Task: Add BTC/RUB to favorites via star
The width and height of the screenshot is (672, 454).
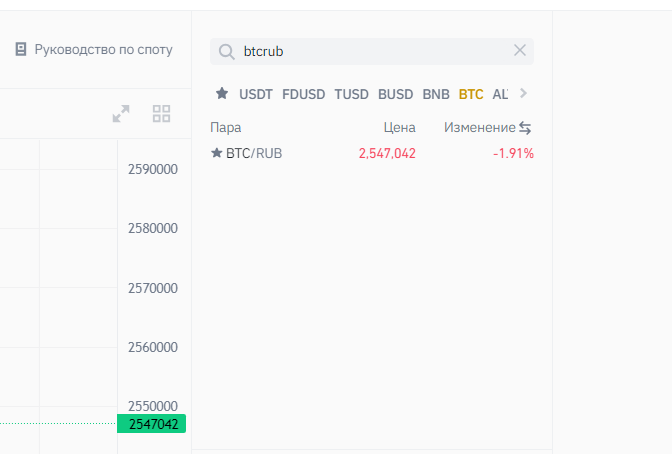Action: (x=216, y=153)
